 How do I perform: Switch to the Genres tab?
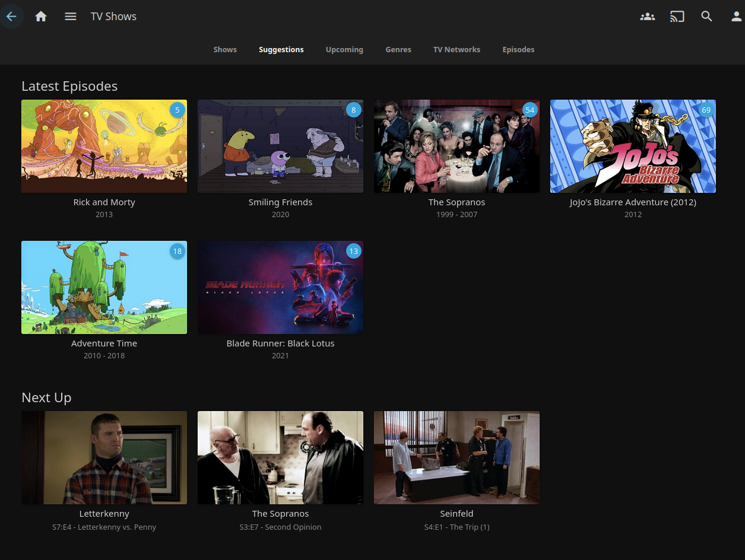click(398, 50)
